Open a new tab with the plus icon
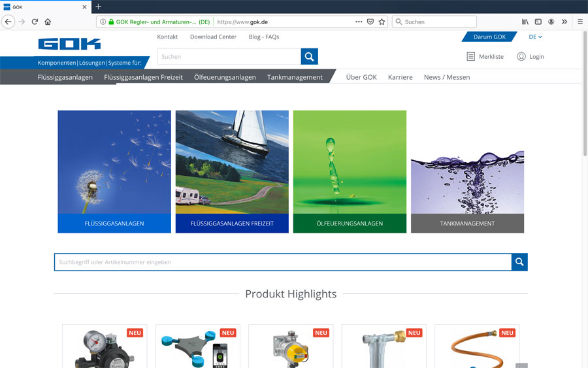 [98, 7]
